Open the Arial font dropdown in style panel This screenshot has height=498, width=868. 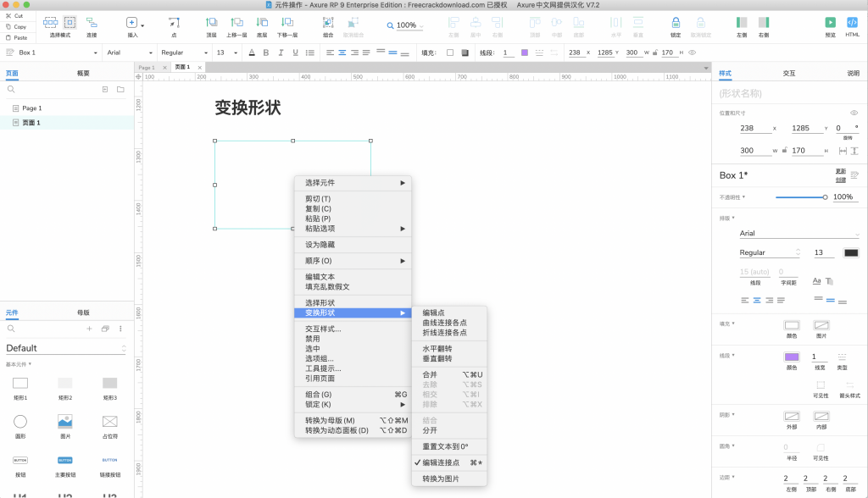coord(798,233)
